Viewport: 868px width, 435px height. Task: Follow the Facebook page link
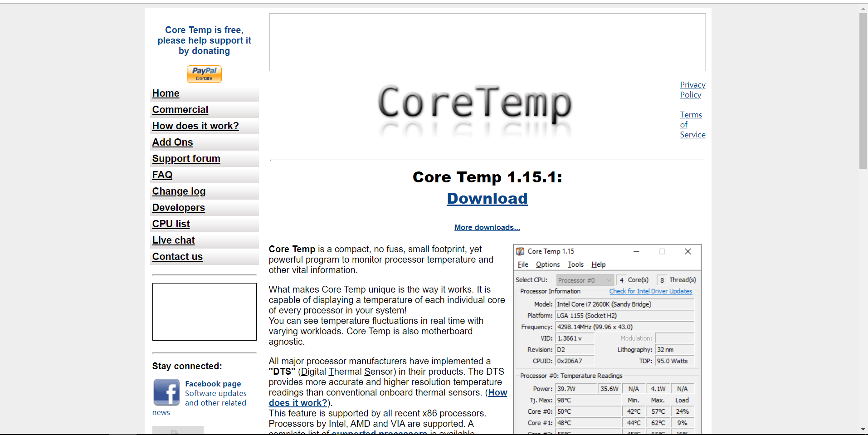(213, 384)
